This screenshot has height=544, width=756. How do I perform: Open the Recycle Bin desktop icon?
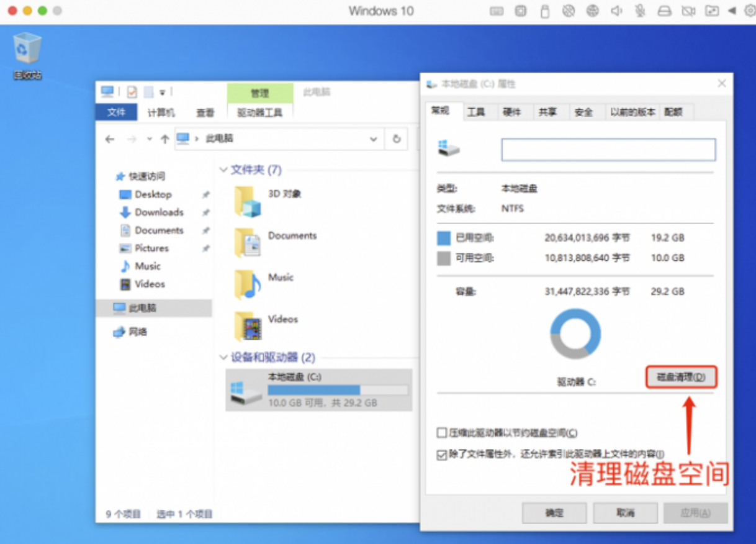[x=27, y=56]
